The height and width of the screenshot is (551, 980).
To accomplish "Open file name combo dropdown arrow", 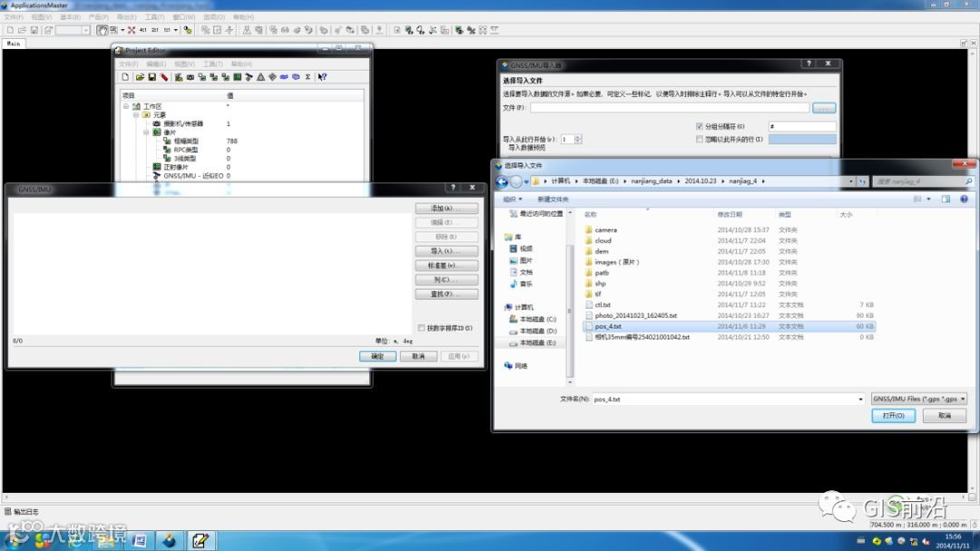I will 860,399.
